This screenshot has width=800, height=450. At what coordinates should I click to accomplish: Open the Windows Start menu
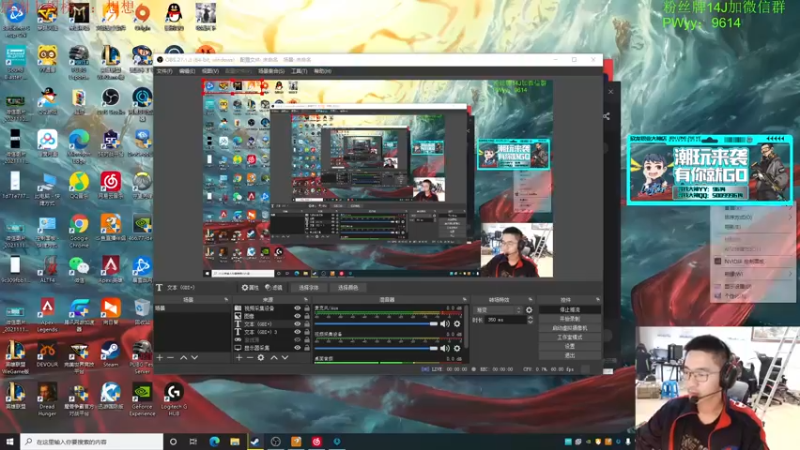10,441
